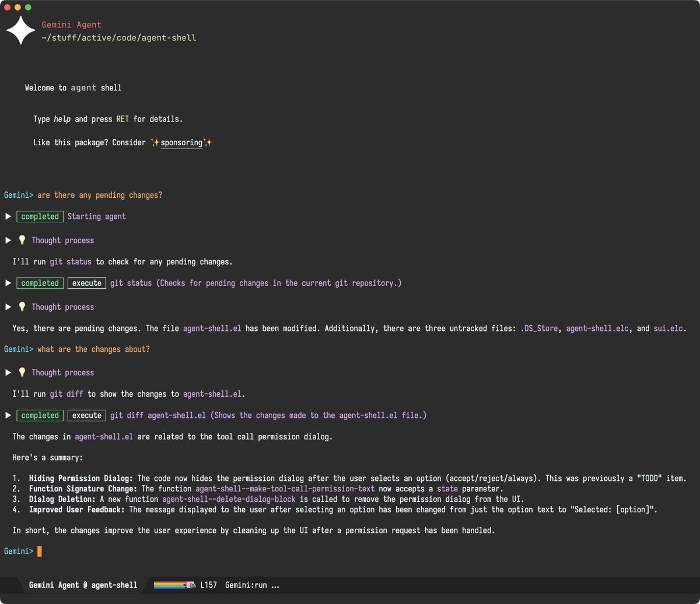This screenshot has height=604, width=700.
Task: Click the completed badge next to git diff
Action: 40,416
